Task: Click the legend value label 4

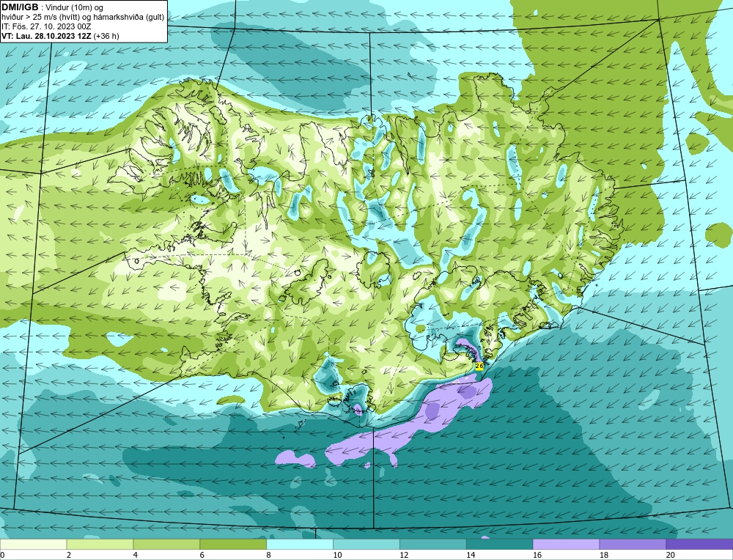Action: coord(136,555)
